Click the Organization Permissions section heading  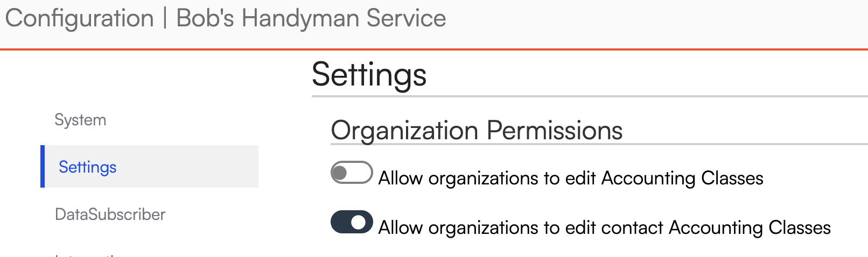(x=477, y=130)
